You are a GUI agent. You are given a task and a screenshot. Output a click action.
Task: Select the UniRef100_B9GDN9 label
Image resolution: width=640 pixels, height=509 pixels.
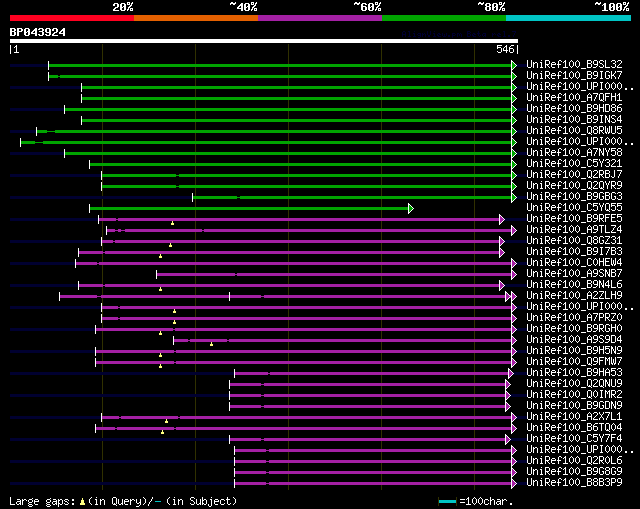pos(574,406)
